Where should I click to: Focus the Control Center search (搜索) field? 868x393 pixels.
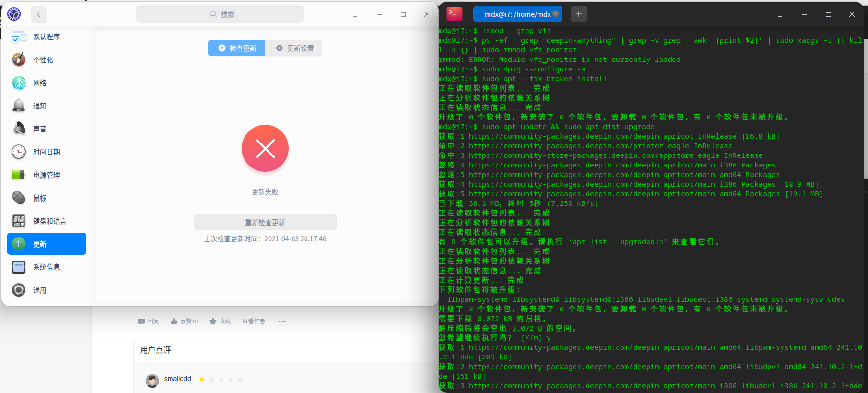[220, 14]
